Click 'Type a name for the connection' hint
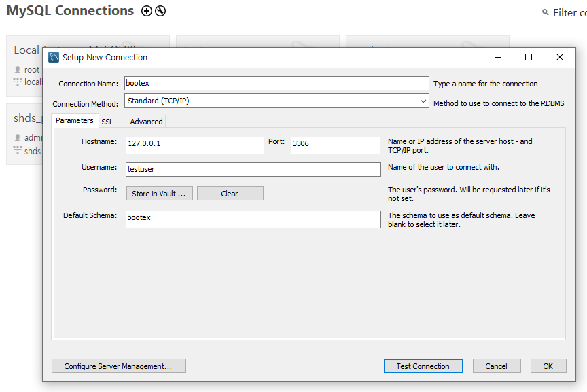The width and height of the screenshot is (587, 392). point(486,84)
